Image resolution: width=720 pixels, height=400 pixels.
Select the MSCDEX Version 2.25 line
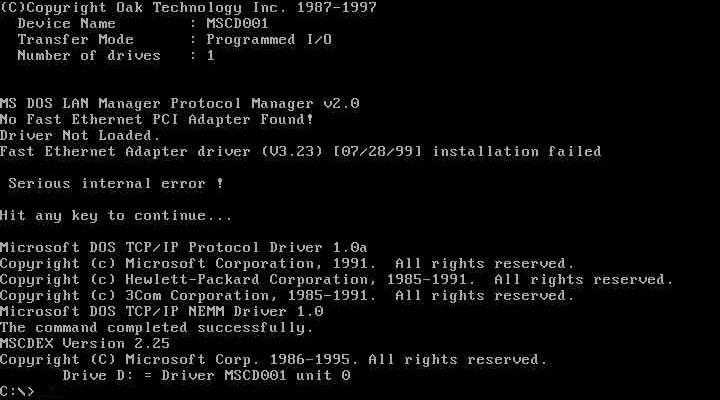pos(85,343)
